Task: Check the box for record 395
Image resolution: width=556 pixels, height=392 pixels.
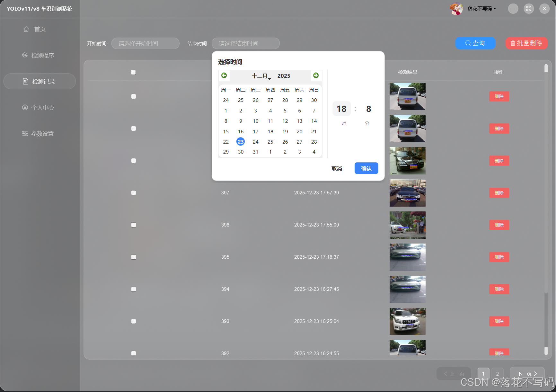Action: (134, 257)
